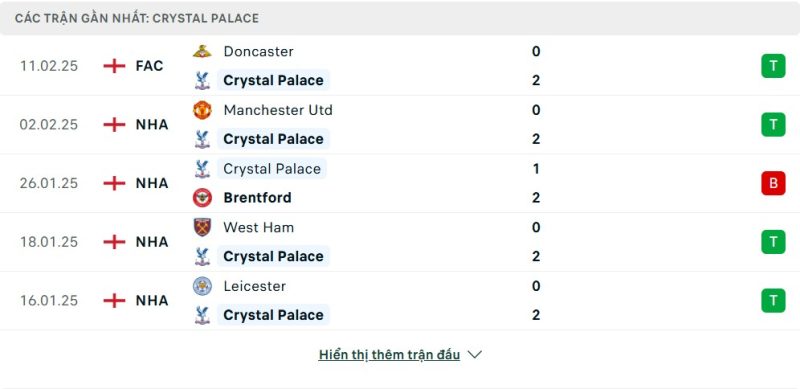Open the 18.01.25 West Ham match row
The height and width of the screenshot is (389, 800).
pyautogui.click(x=400, y=242)
